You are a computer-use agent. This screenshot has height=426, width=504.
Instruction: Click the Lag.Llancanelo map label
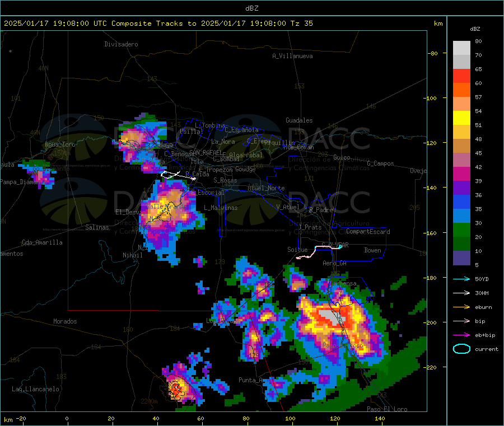click(x=35, y=389)
